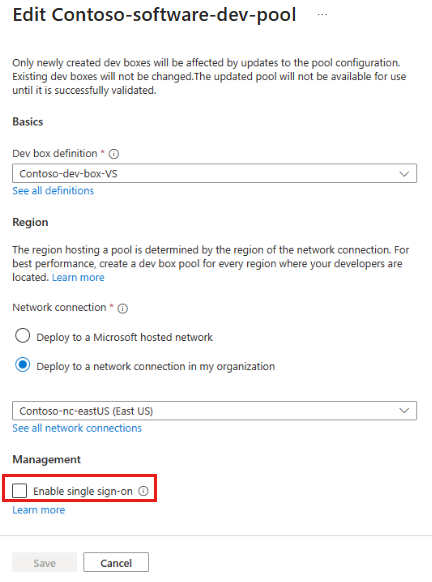Select Deploy to network connection in my organization

pos(22,365)
